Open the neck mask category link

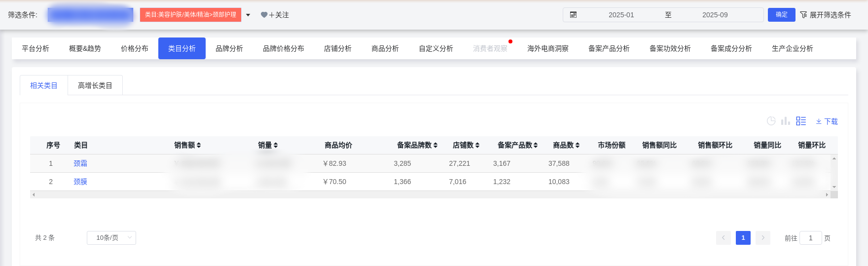click(80, 182)
